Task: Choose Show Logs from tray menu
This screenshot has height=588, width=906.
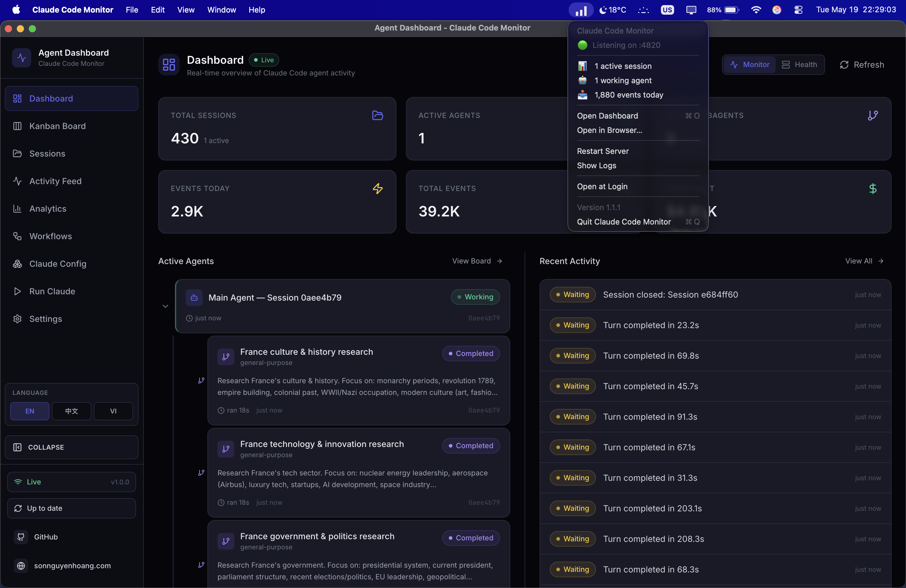Action: (638, 166)
